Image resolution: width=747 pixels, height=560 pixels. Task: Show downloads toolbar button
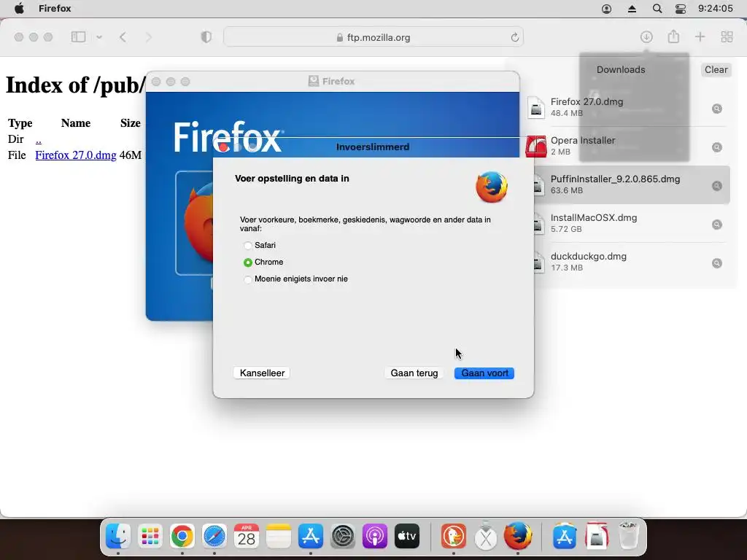(x=646, y=37)
